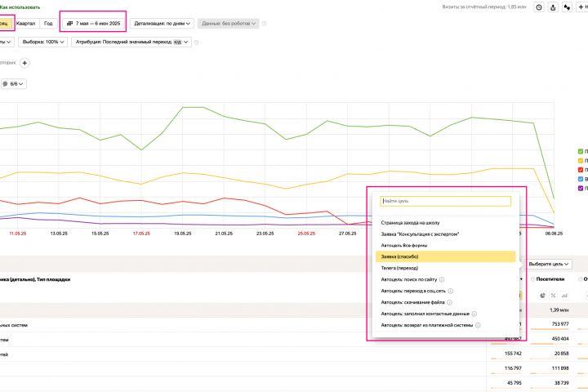Toggle the purple legend checkbox
This screenshot has height=392, width=588.
pyautogui.click(x=580, y=188)
